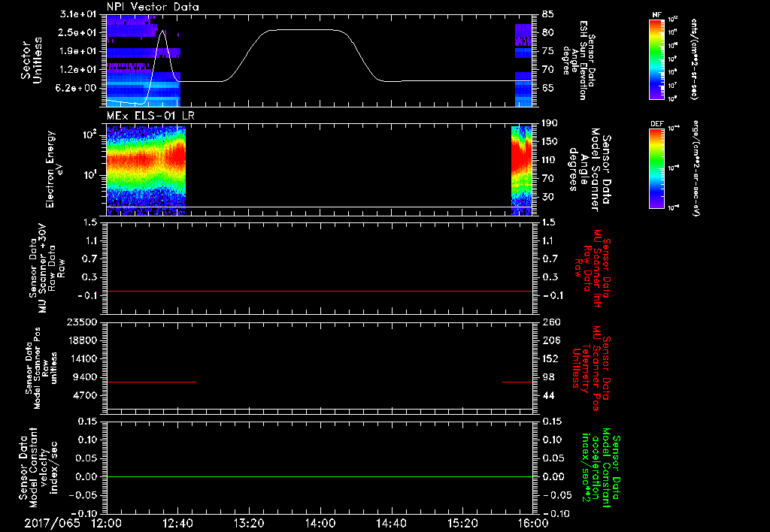Click the "12:40" time tick label
This screenshot has height=532, width=770.
coord(177,523)
